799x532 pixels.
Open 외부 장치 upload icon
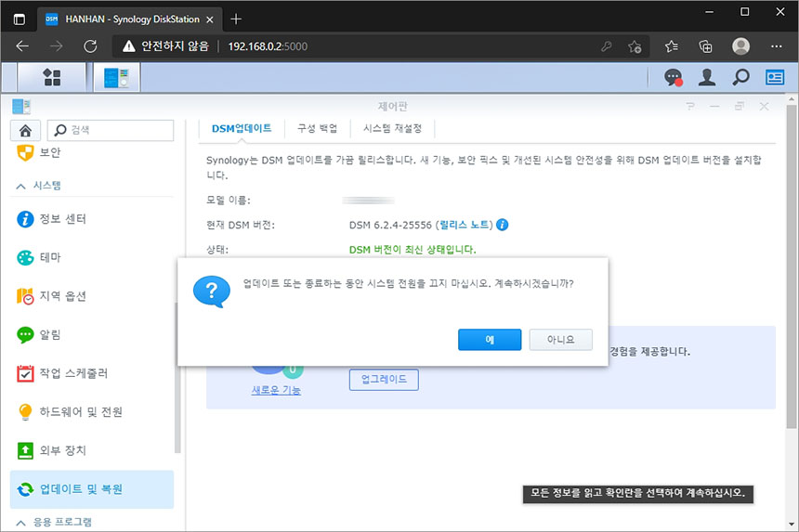pos(25,450)
